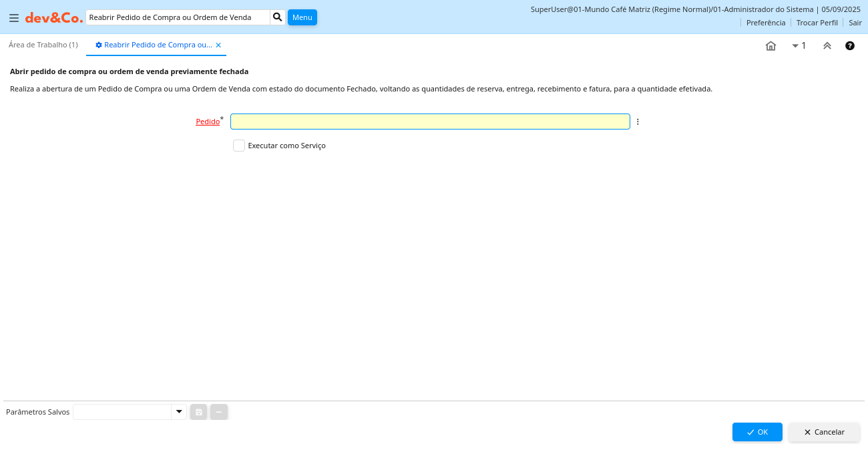Expand the notifications dropdown showing 1

tap(799, 46)
